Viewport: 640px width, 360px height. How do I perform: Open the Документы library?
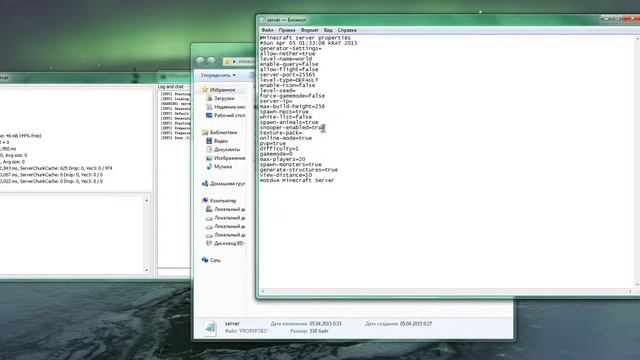pyautogui.click(x=227, y=150)
